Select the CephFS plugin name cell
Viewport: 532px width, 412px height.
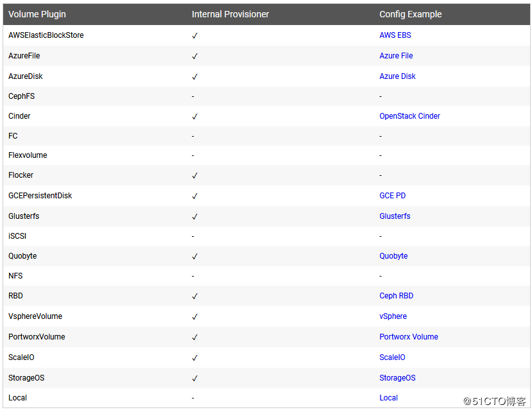point(22,96)
